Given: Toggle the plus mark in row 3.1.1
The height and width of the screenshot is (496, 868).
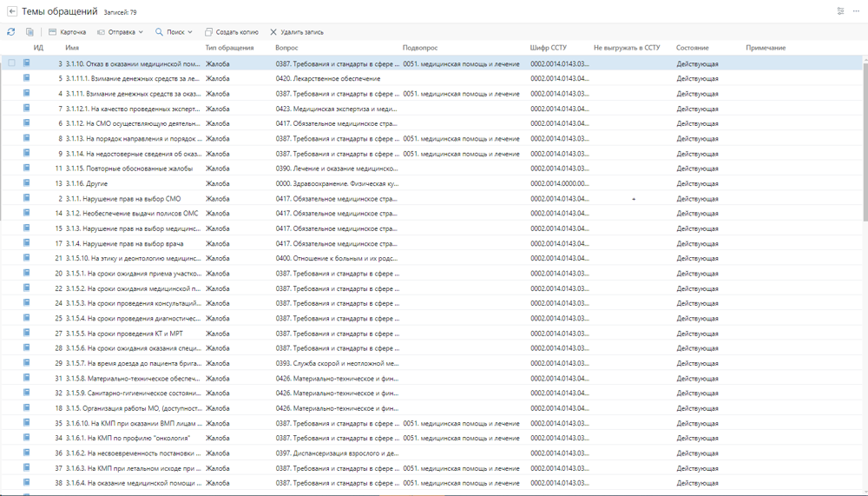Looking at the screenshot, I should (634, 199).
